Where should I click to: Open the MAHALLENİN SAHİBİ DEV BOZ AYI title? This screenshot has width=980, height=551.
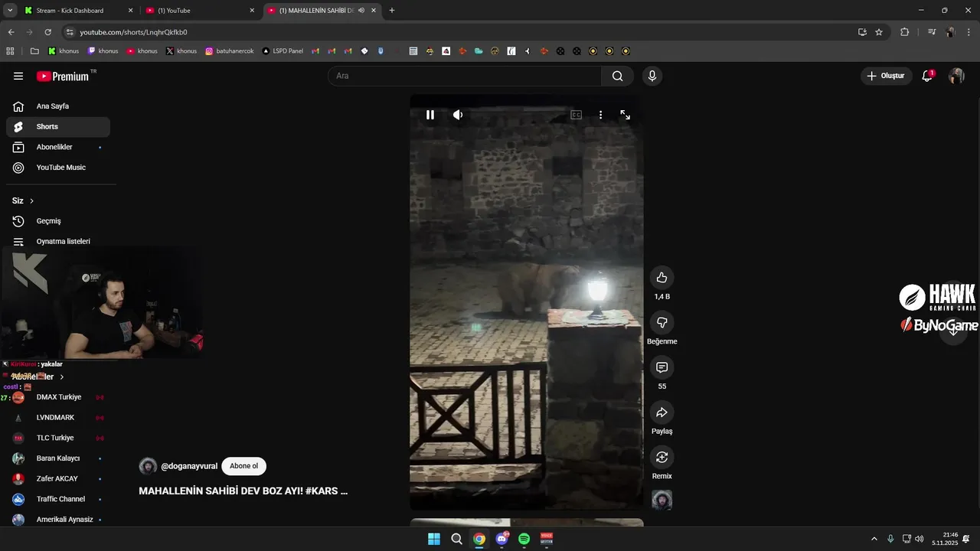point(243,491)
